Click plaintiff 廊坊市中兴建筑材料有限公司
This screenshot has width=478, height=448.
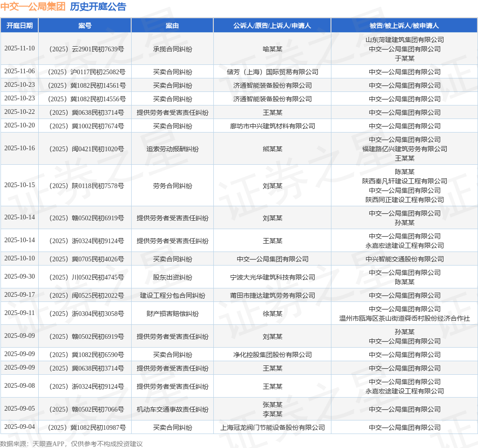pyautogui.click(x=273, y=126)
